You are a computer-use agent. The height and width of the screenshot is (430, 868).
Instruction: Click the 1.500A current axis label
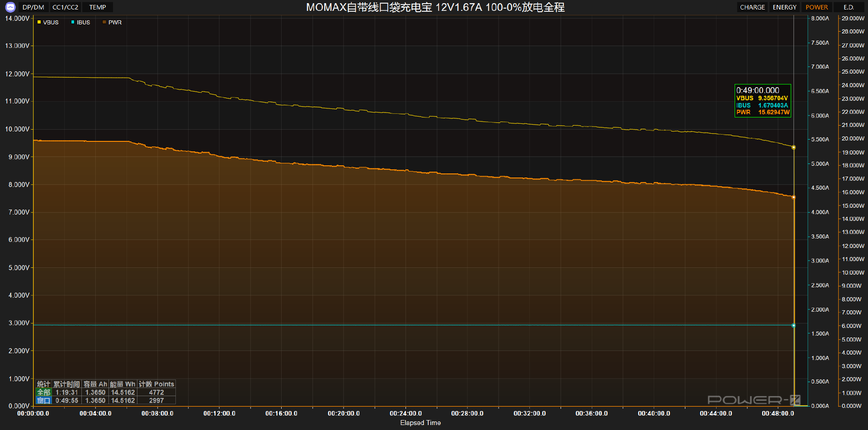coord(820,334)
